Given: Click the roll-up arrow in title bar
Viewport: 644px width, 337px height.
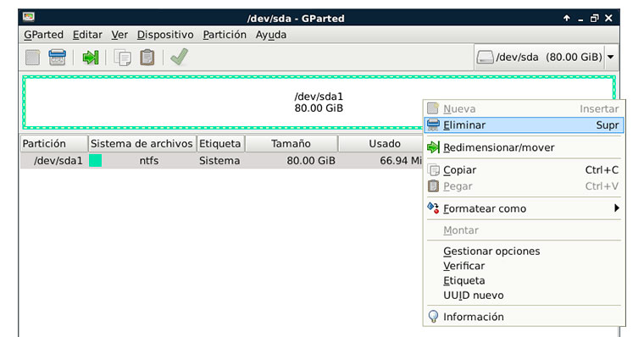Looking at the screenshot, I should pyautogui.click(x=567, y=18).
